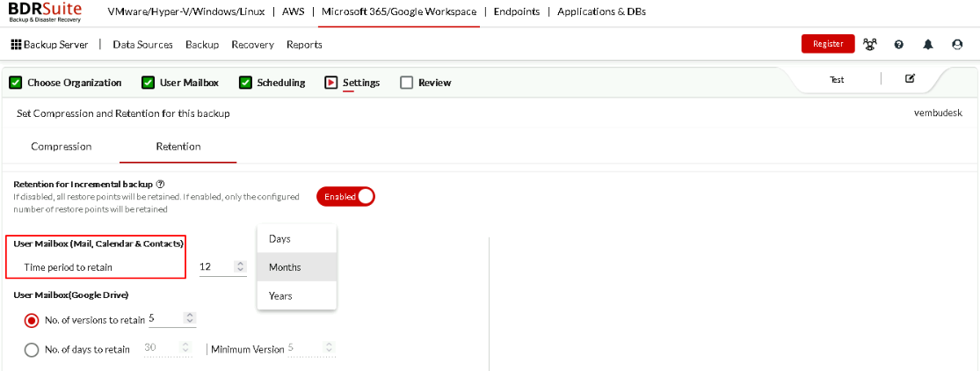The image size is (980, 371).
Task: Click 'Set Compression and Retention for this backup' text
Action: click(x=123, y=113)
